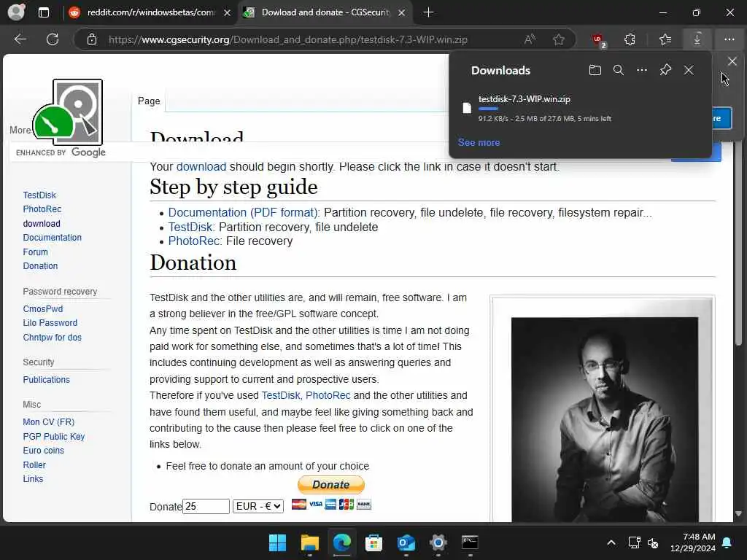Open PhotoRec link in donation paragraph

point(328,396)
